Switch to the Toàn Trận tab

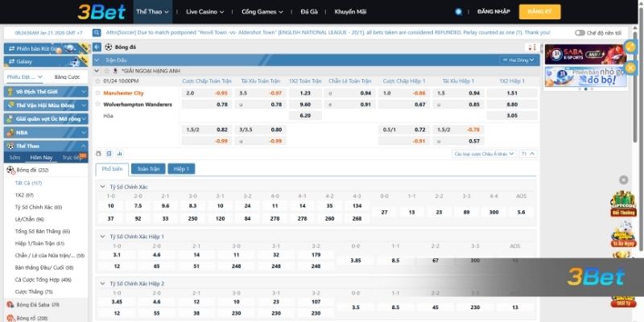click(x=148, y=169)
